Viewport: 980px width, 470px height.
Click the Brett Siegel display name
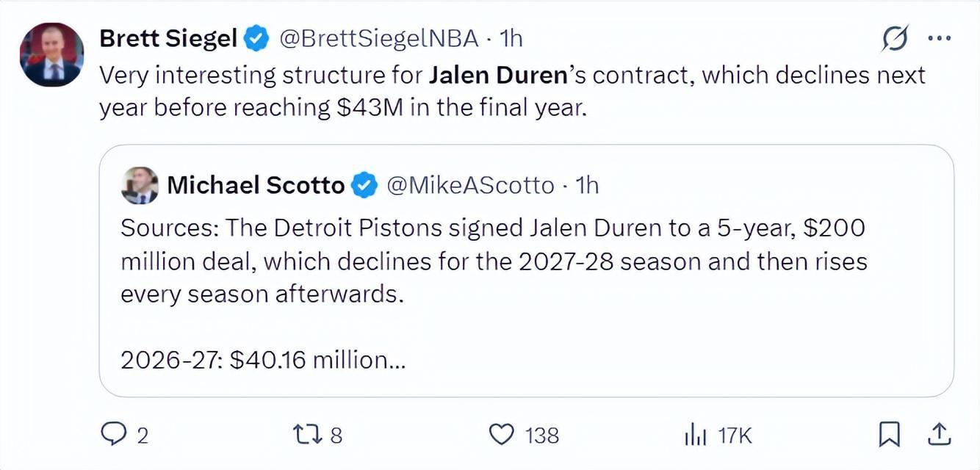click(168, 38)
